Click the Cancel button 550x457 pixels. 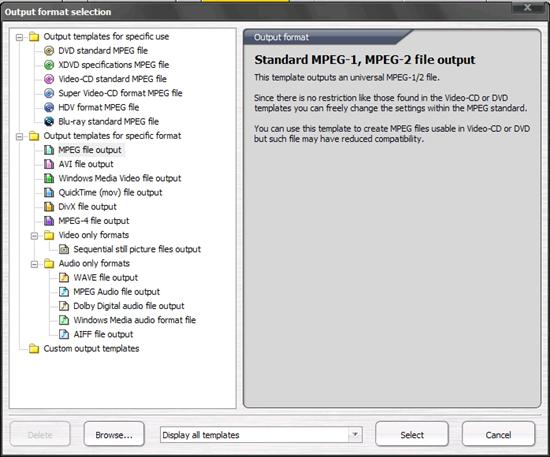tap(498, 435)
